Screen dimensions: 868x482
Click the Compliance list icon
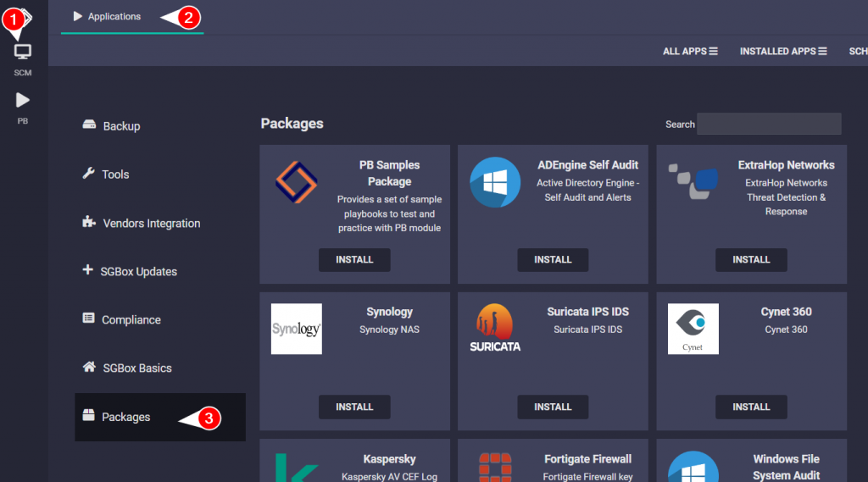point(88,319)
